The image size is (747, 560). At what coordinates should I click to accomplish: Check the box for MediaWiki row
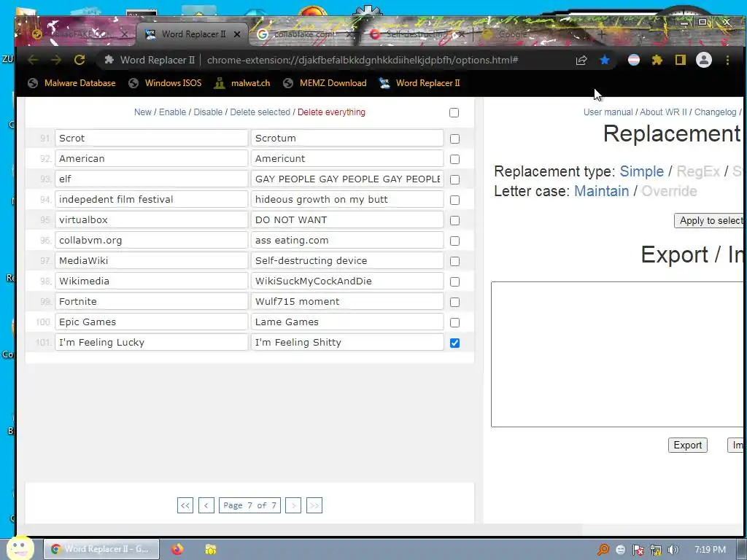pyautogui.click(x=455, y=262)
